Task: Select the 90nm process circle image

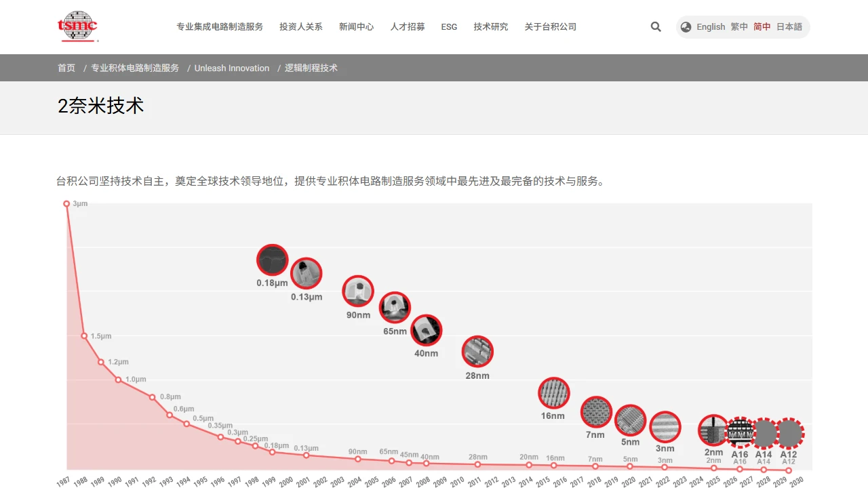Action: coord(358,291)
